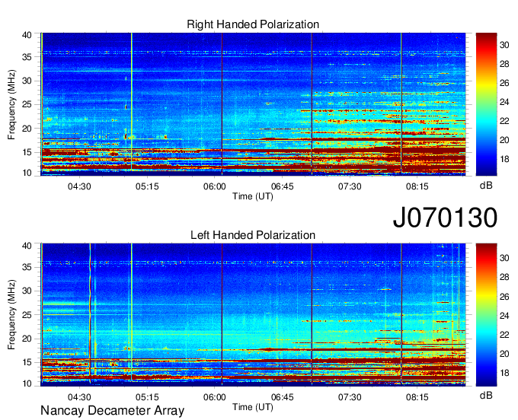Screen dimensions: 518x420
Task: Select the J070130 date label
Action: click(x=445, y=217)
